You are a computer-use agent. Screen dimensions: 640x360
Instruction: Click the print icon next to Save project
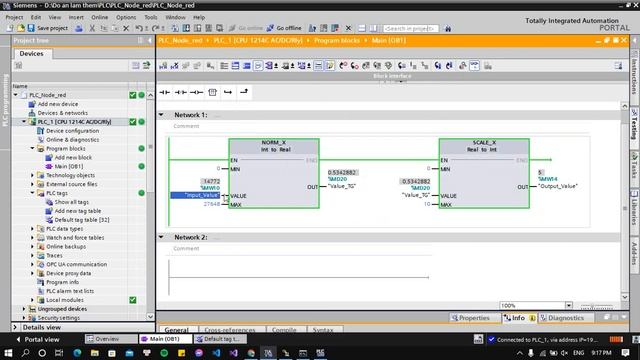[x=79, y=28]
